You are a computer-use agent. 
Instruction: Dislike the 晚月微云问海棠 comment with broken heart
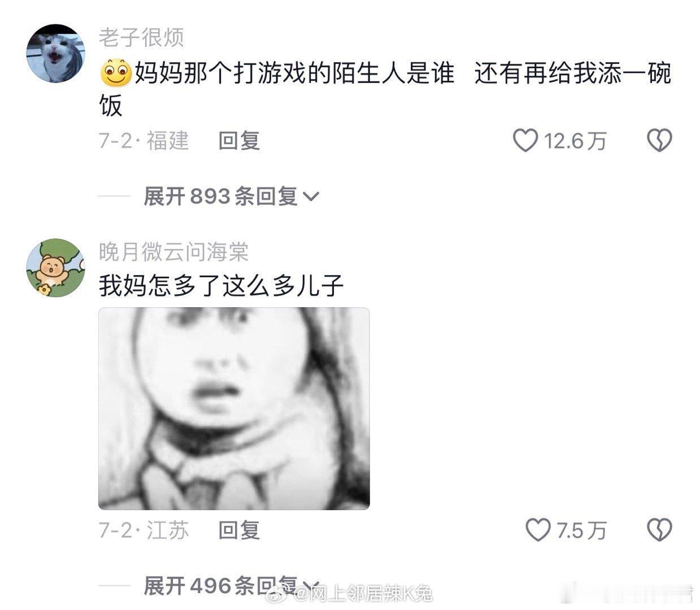(x=659, y=530)
